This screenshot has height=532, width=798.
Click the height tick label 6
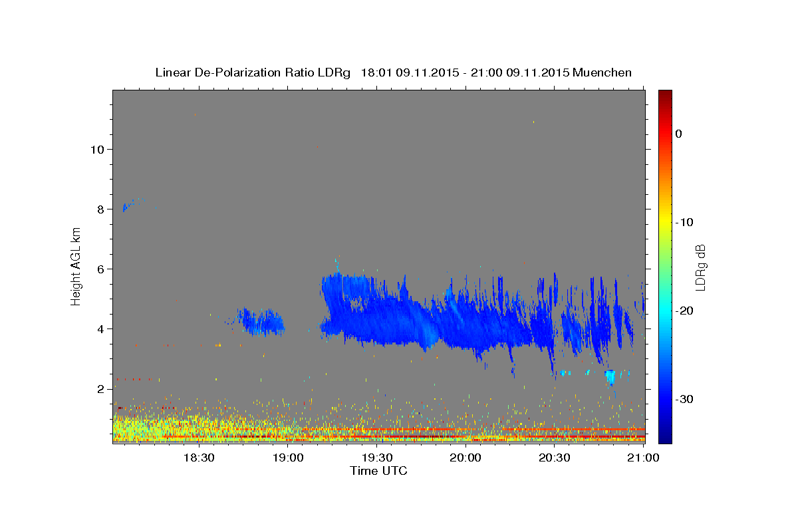(100, 269)
